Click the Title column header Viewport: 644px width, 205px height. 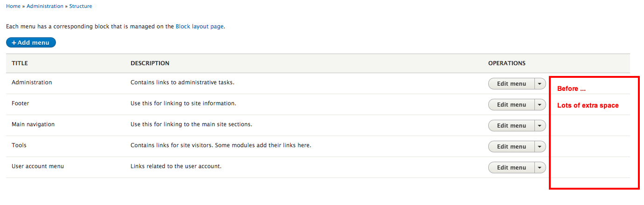[20, 63]
